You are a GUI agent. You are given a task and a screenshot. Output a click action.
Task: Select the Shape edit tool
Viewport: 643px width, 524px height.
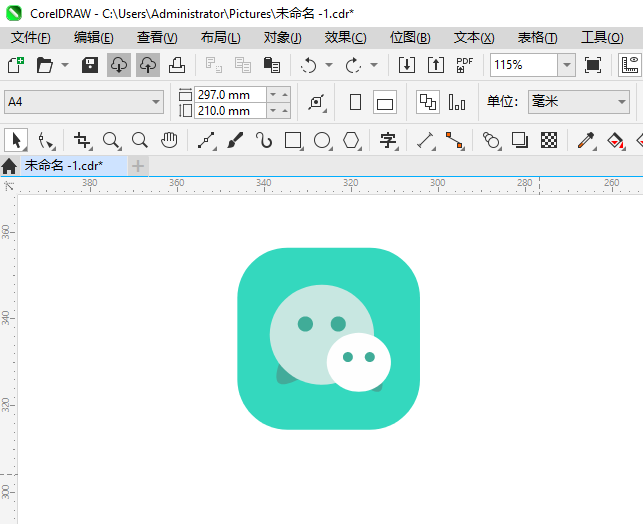[46, 140]
